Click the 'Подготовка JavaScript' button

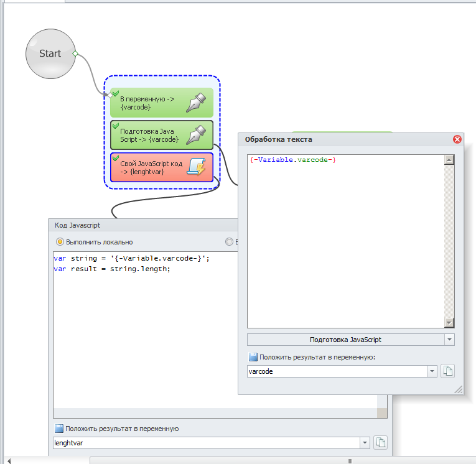(345, 340)
